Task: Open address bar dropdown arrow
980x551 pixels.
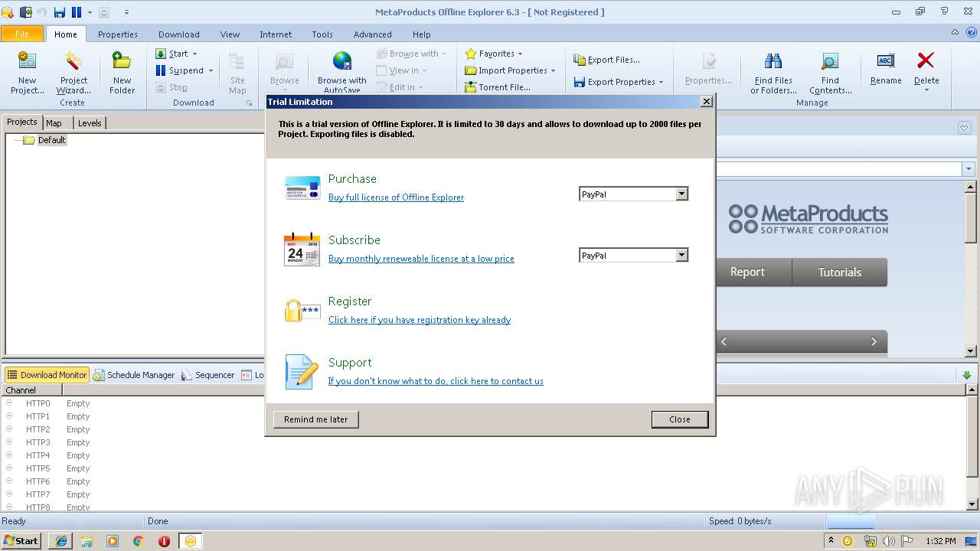Action: [x=969, y=169]
